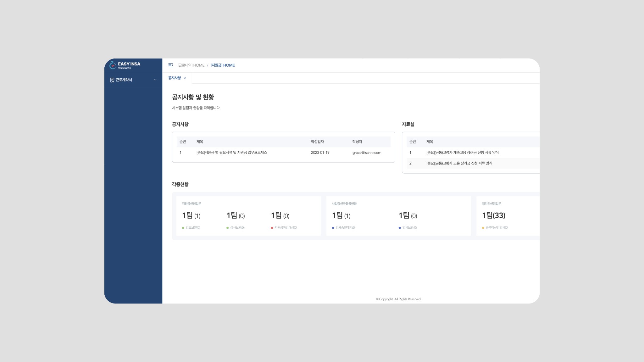This screenshot has height=362, width=644.
Task: Click the EASY INSA logo icon
Action: click(x=113, y=65)
